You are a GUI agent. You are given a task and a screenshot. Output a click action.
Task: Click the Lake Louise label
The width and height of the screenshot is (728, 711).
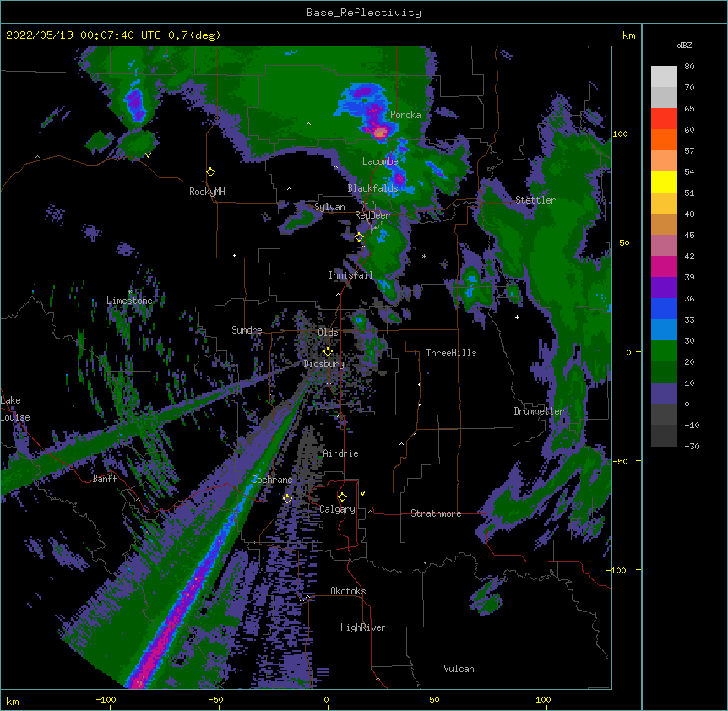[14, 409]
